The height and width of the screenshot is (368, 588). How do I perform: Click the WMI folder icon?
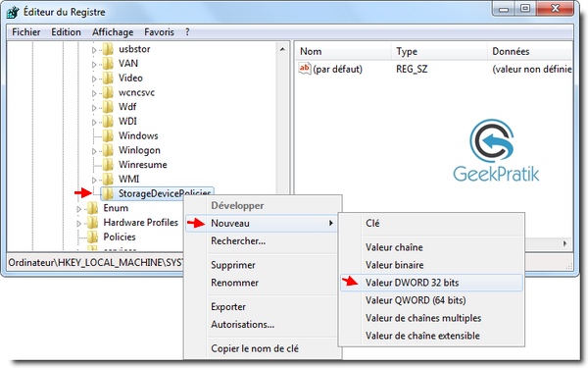pos(108,180)
